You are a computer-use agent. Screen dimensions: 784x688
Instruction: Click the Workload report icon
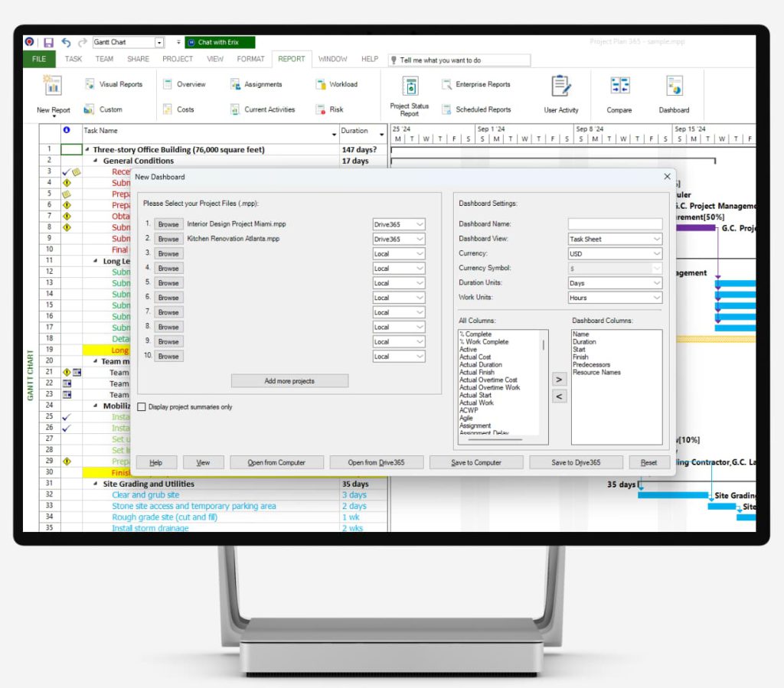coord(338,84)
